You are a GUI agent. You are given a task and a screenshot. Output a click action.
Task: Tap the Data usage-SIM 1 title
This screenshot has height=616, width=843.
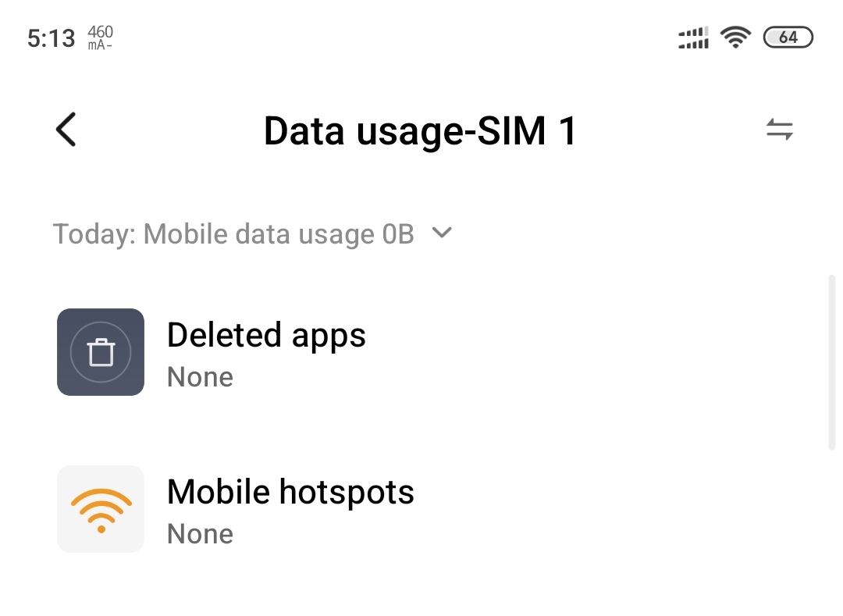point(420,130)
